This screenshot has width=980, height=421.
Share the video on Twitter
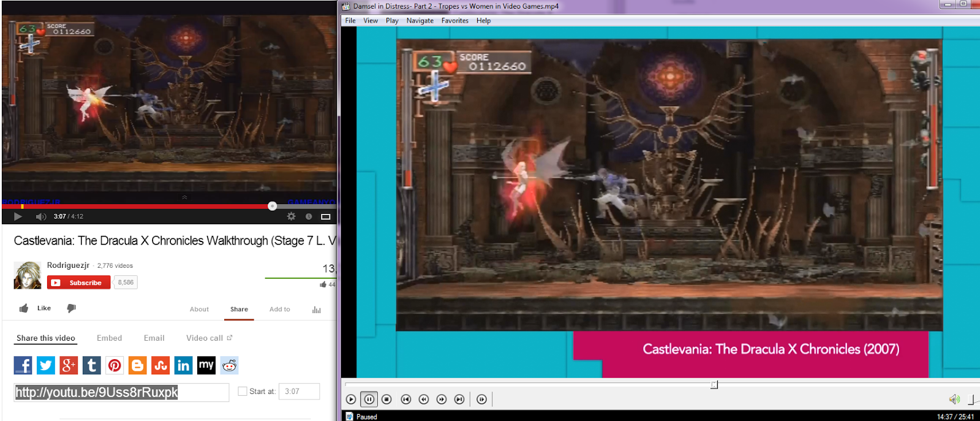(46, 366)
